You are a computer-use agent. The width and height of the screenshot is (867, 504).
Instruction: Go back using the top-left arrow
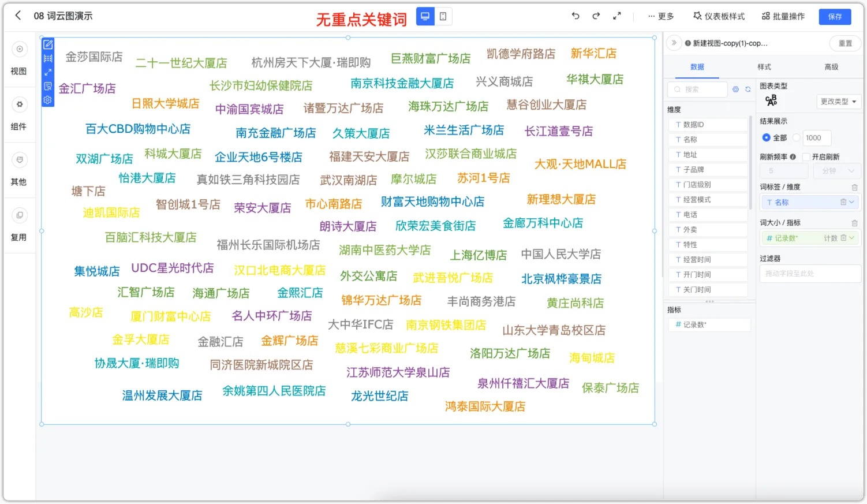[18, 16]
